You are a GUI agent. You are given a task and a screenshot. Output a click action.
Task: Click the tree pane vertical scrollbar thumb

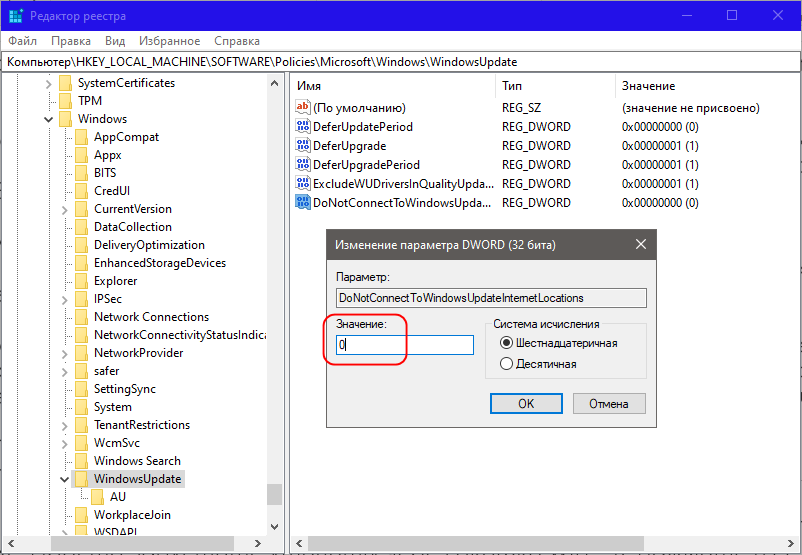[275, 494]
